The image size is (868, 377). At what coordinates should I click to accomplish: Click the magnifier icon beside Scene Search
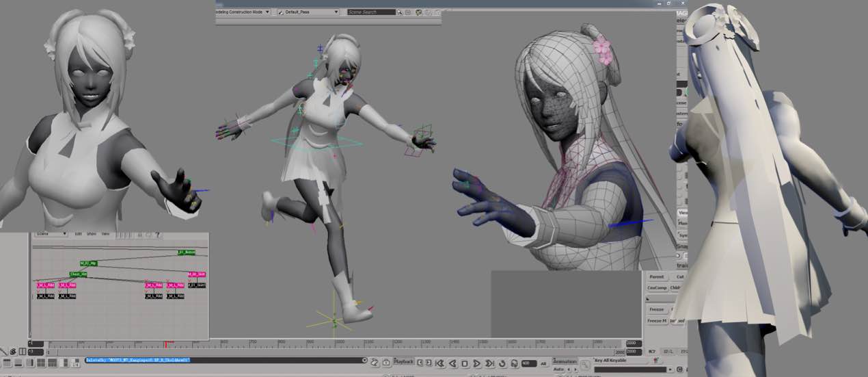point(399,12)
